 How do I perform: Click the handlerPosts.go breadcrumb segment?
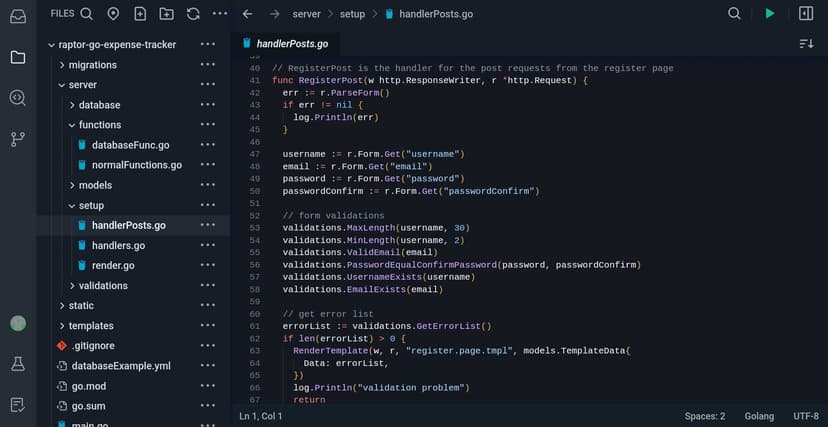click(x=436, y=14)
